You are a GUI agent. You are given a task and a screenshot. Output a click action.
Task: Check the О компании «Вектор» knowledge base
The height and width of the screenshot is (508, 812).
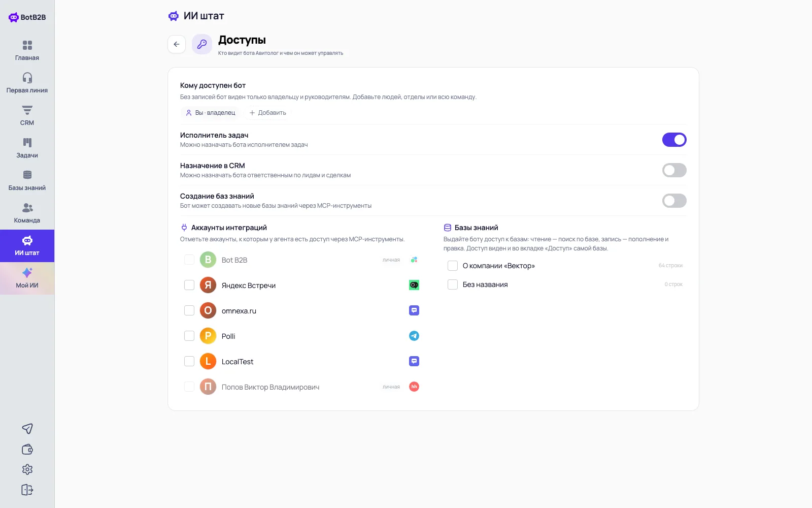pyautogui.click(x=453, y=266)
